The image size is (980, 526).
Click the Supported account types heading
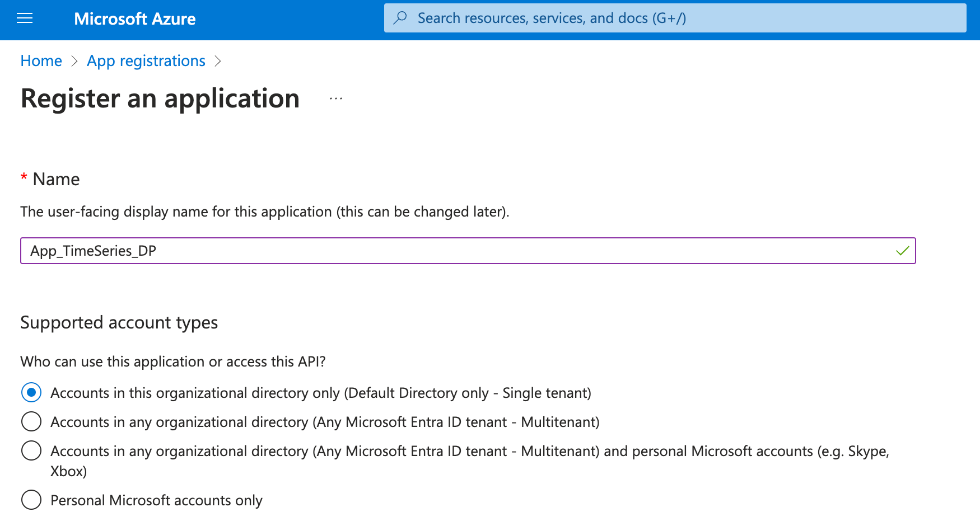(119, 323)
